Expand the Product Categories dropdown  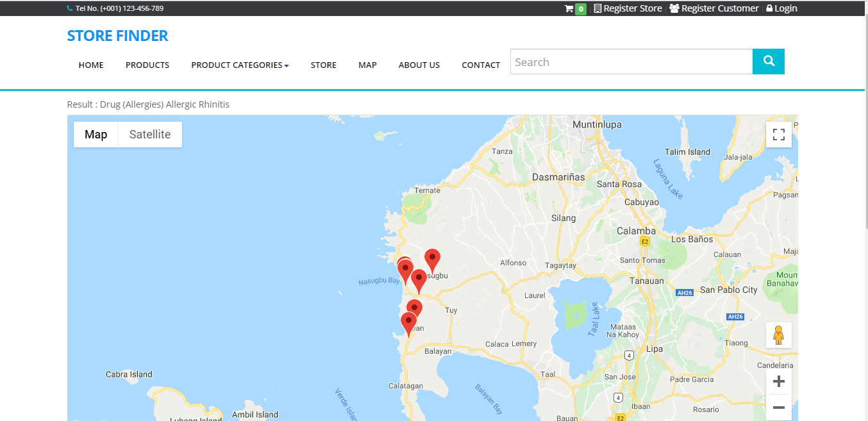pyautogui.click(x=240, y=65)
